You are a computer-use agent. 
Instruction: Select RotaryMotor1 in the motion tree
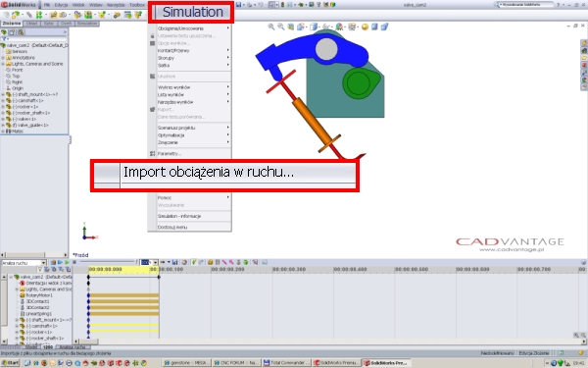pos(39,295)
